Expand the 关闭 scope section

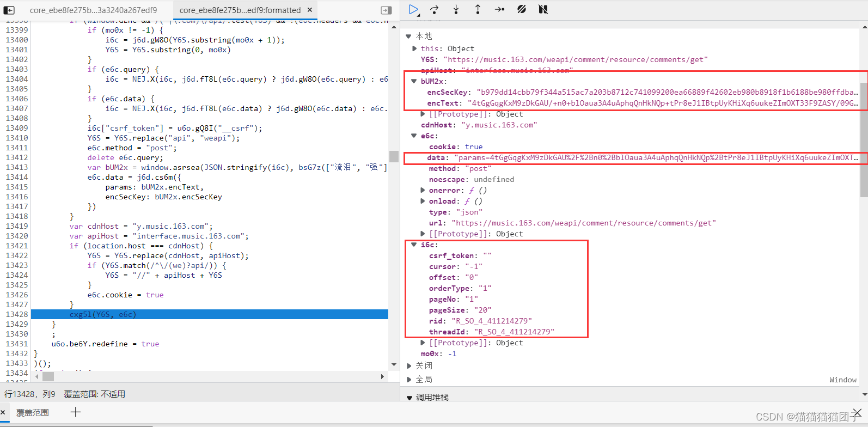pos(408,366)
